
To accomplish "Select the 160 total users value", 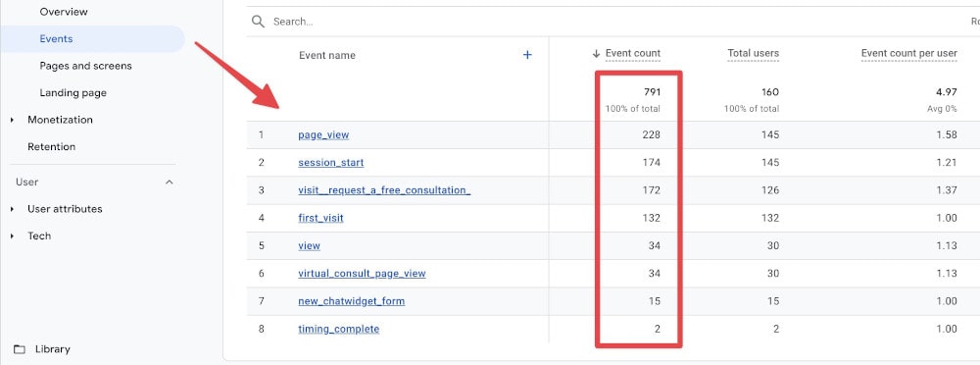I will [x=770, y=92].
